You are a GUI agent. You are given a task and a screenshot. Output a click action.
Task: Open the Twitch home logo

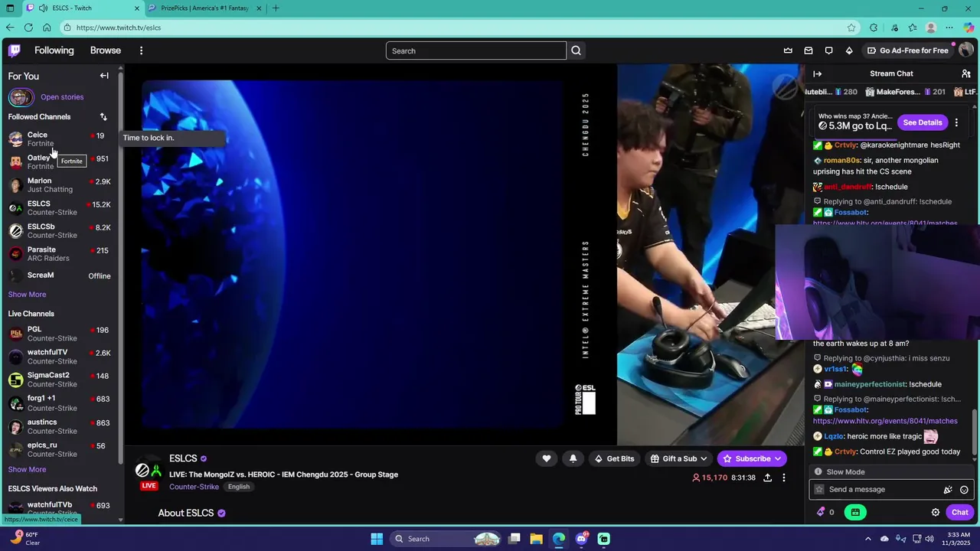pyautogui.click(x=15, y=51)
